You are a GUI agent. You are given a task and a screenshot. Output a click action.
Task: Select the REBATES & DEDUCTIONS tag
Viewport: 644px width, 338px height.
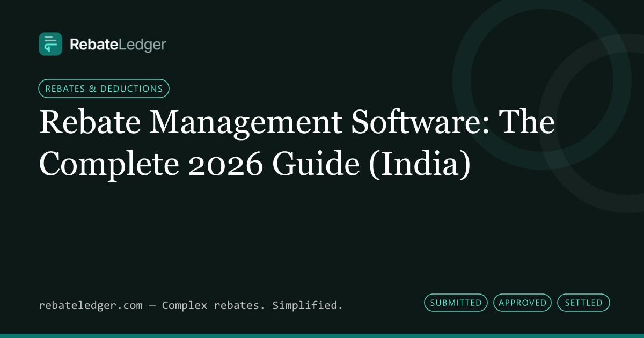pyautogui.click(x=104, y=89)
